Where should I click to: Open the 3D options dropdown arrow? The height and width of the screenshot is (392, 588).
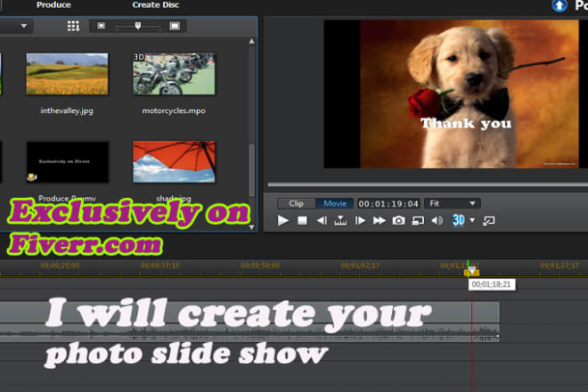pos(472,220)
